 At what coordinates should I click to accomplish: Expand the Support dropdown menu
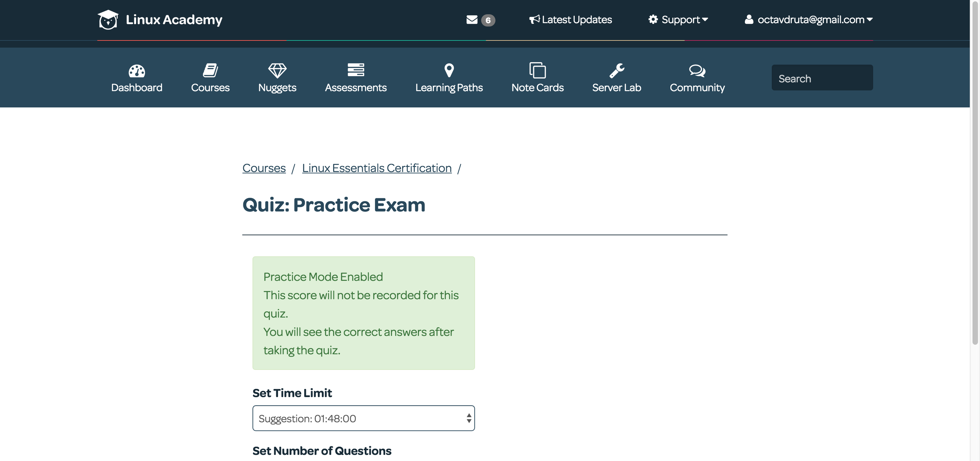[678, 20]
